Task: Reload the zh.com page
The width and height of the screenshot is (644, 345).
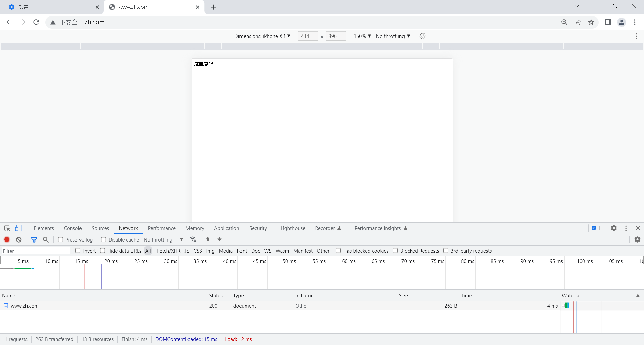Action: pos(36,22)
